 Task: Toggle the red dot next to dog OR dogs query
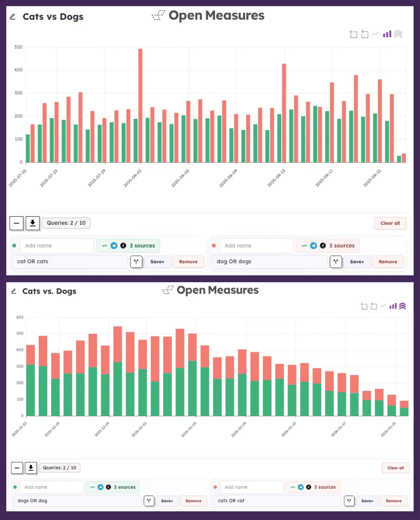click(214, 246)
